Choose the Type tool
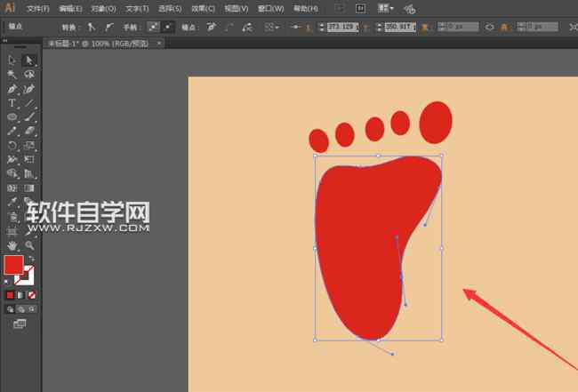This screenshot has height=392, width=578. pyautogui.click(x=12, y=103)
